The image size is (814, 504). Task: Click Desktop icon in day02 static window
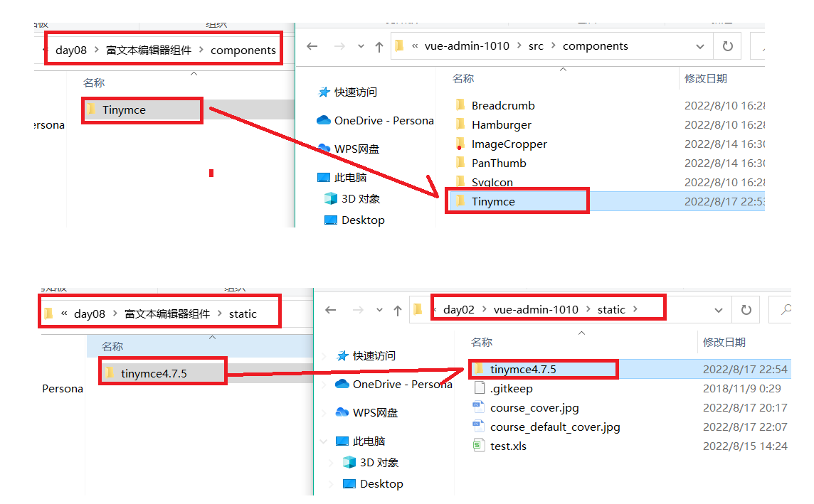[349, 484]
